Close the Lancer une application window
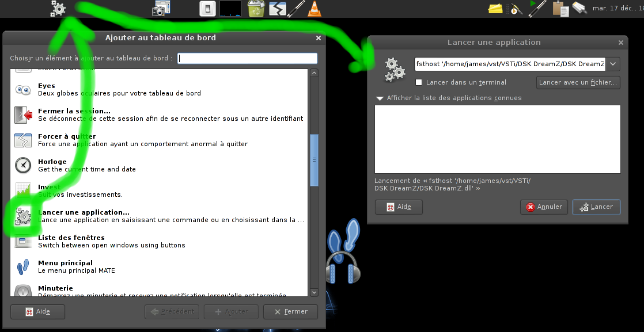The image size is (644, 332). (620, 42)
